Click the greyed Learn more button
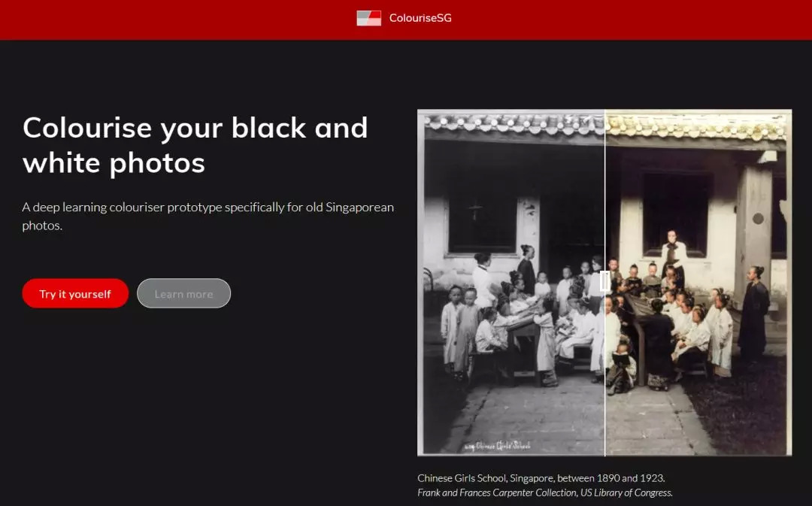This screenshot has height=506, width=812. [184, 294]
